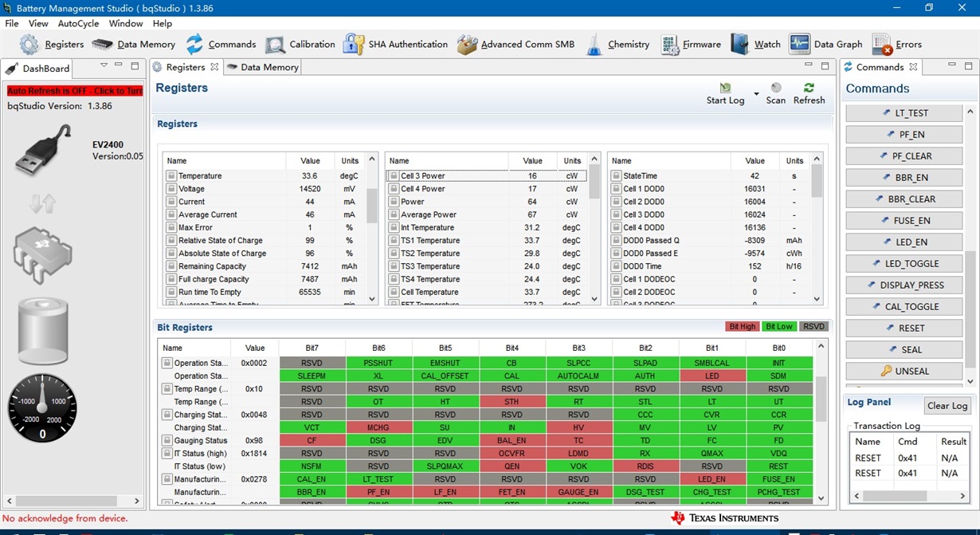The image size is (980, 535).
Task: Switch to the Data Memory tab
Action: 262,67
